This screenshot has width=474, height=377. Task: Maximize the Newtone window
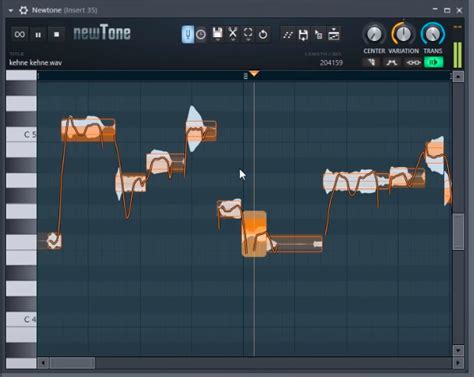point(447,10)
